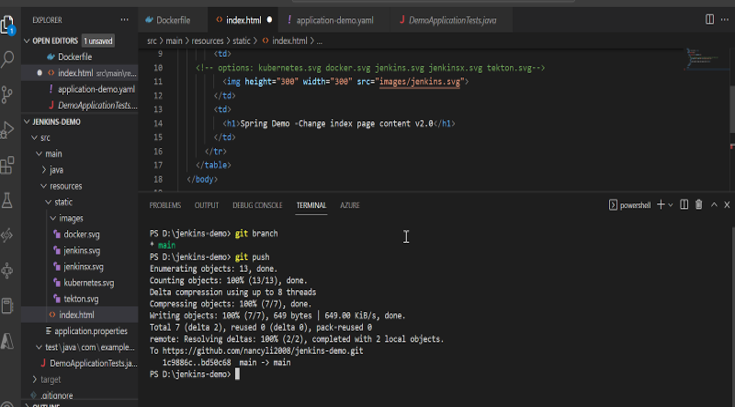
Task: Split the terminal pane
Action: click(685, 205)
